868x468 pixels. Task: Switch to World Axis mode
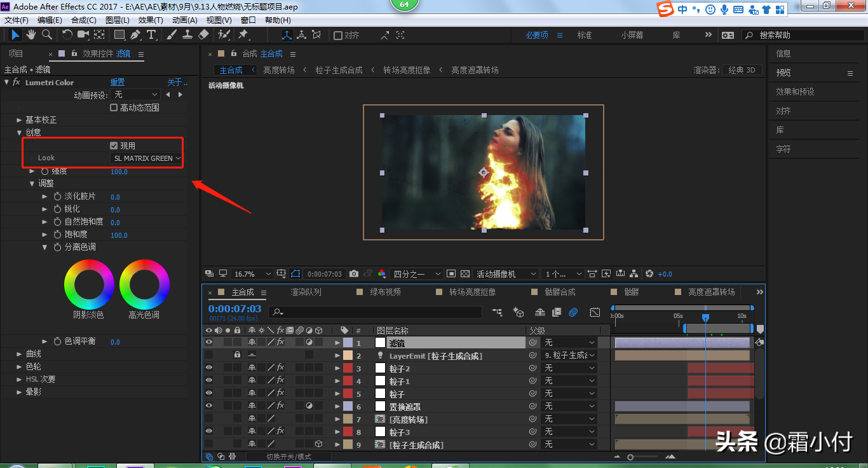point(302,35)
